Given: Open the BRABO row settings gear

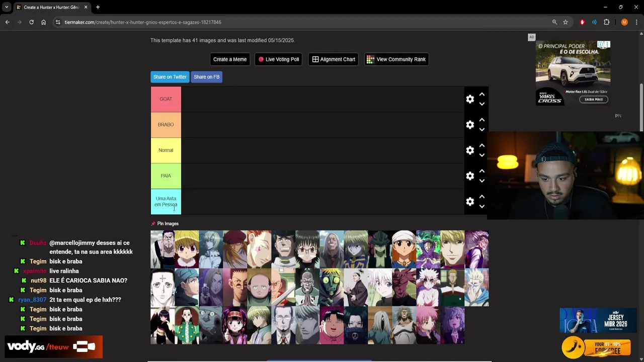Looking at the screenshot, I should point(470,125).
